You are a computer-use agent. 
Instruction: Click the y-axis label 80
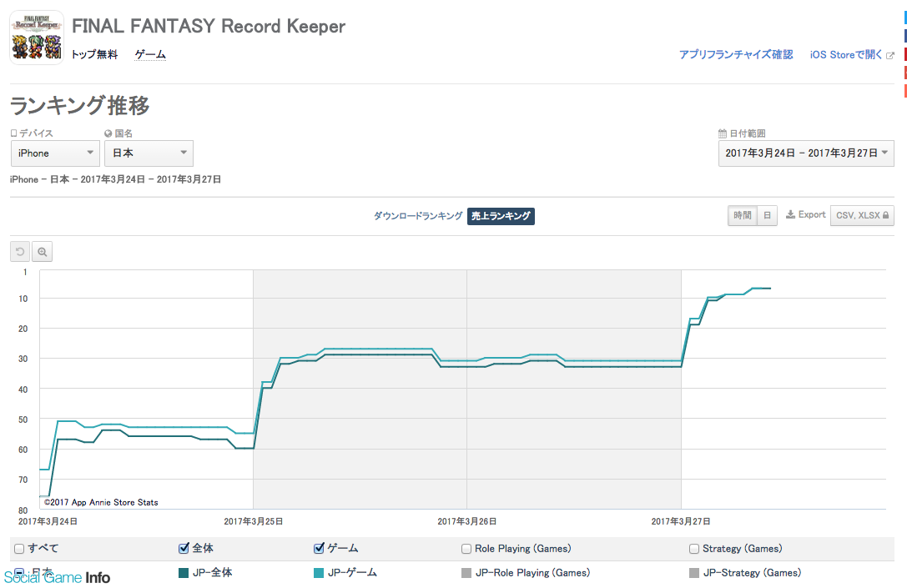pyautogui.click(x=23, y=510)
